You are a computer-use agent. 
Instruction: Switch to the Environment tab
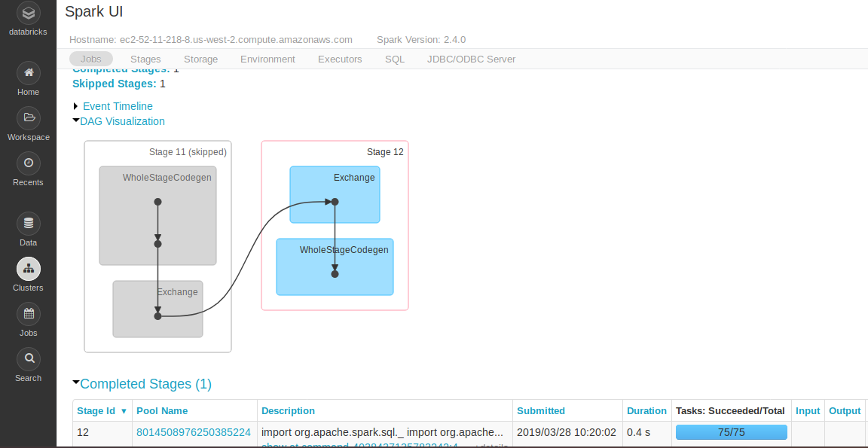[268, 59]
